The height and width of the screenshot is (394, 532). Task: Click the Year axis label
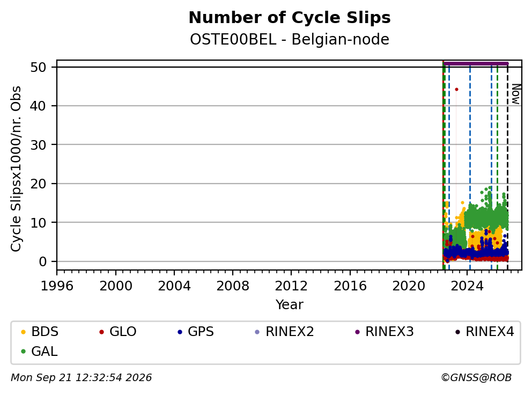pos(289,305)
